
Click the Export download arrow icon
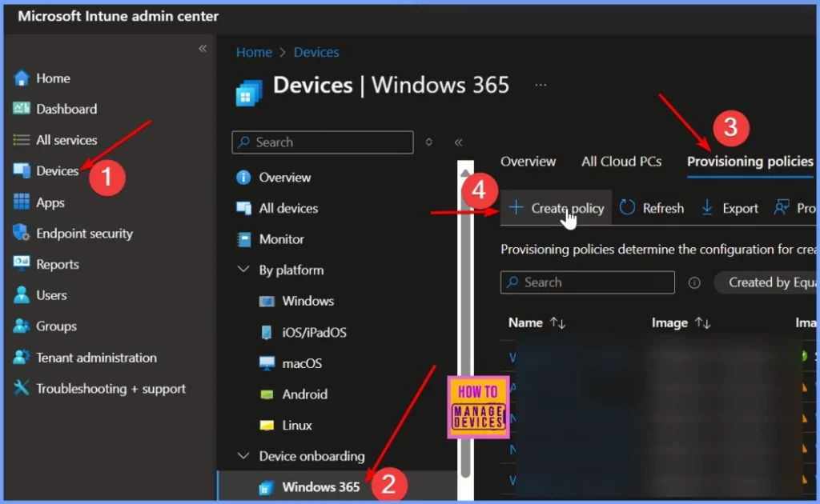coord(706,208)
